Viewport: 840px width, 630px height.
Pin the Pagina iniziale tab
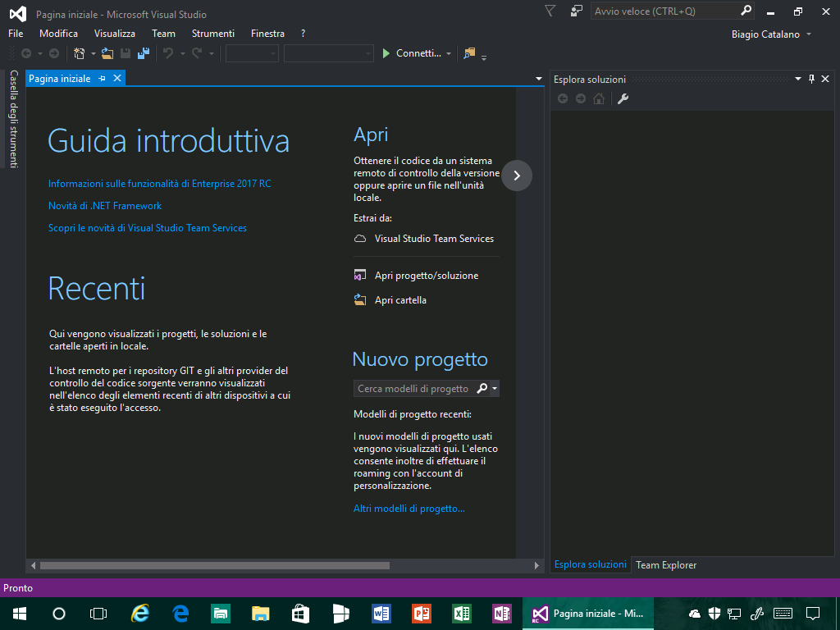coord(102,79)
